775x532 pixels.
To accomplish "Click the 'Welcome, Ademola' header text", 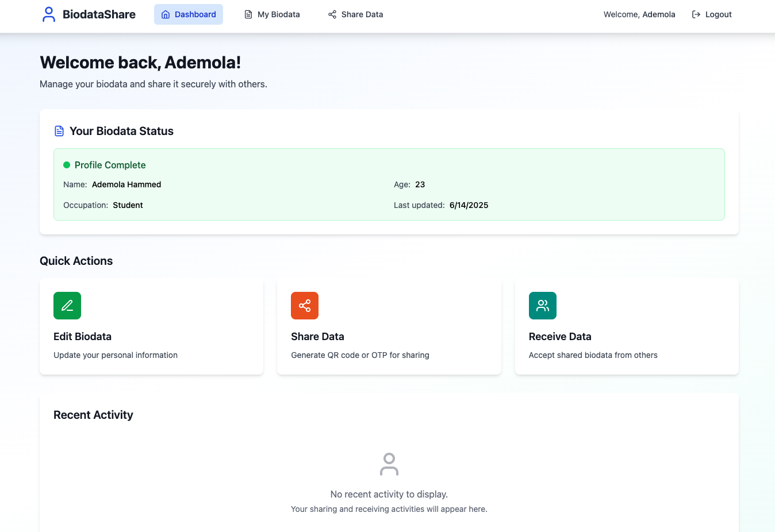I will tap(639, 14).
